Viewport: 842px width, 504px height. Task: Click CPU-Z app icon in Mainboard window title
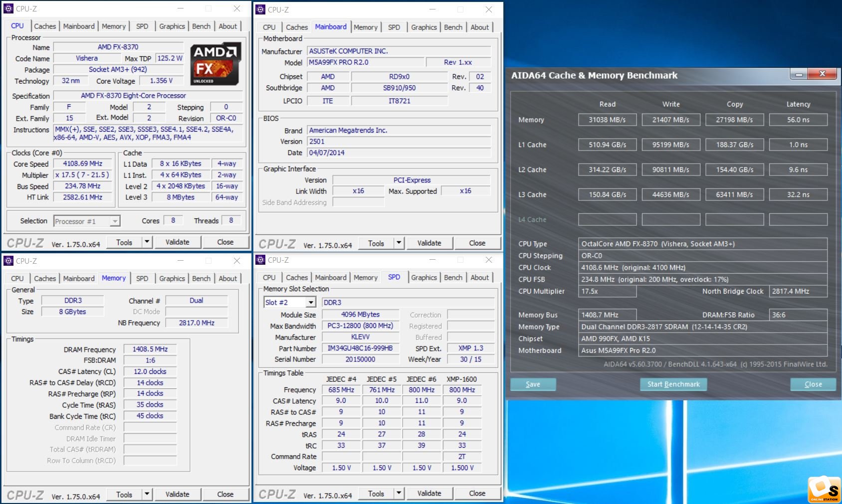coord(260,9)
